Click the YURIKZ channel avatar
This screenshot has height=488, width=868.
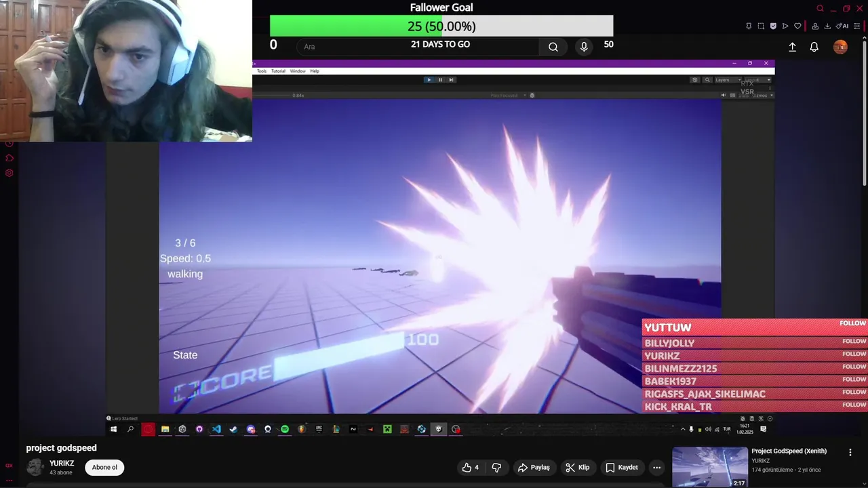[x=35, y=467]
